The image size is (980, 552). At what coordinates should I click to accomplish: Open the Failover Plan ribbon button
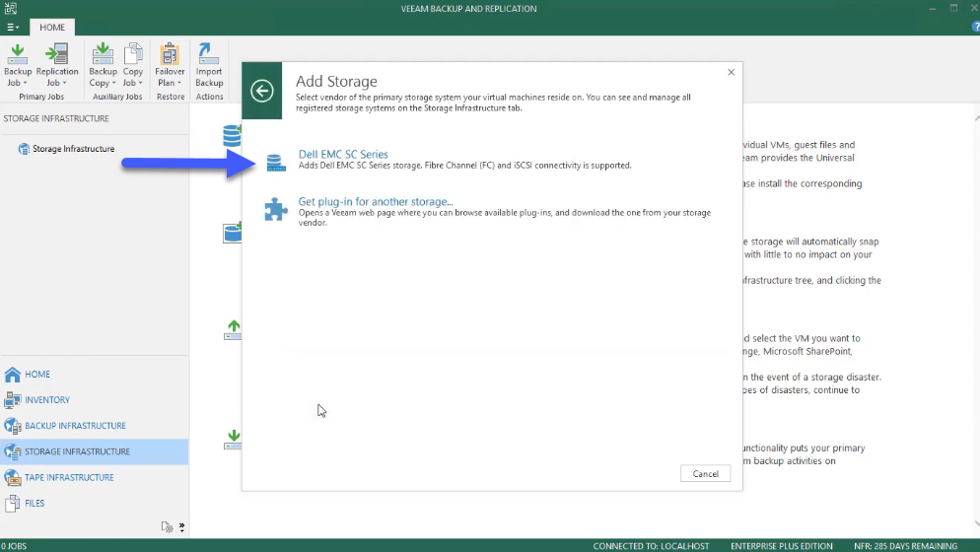(170, 65)
